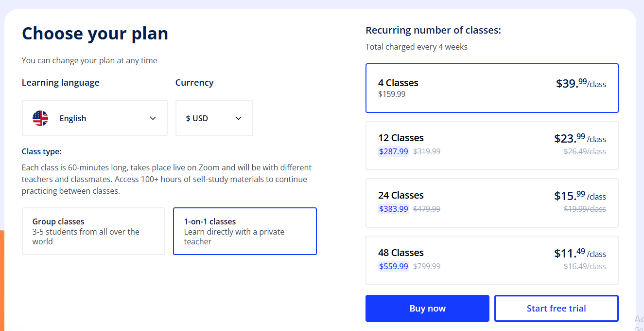Click the $383.99 discounted price tag
Image resolution: width=644 pixels, height=331 pixels.
[393, 209]
